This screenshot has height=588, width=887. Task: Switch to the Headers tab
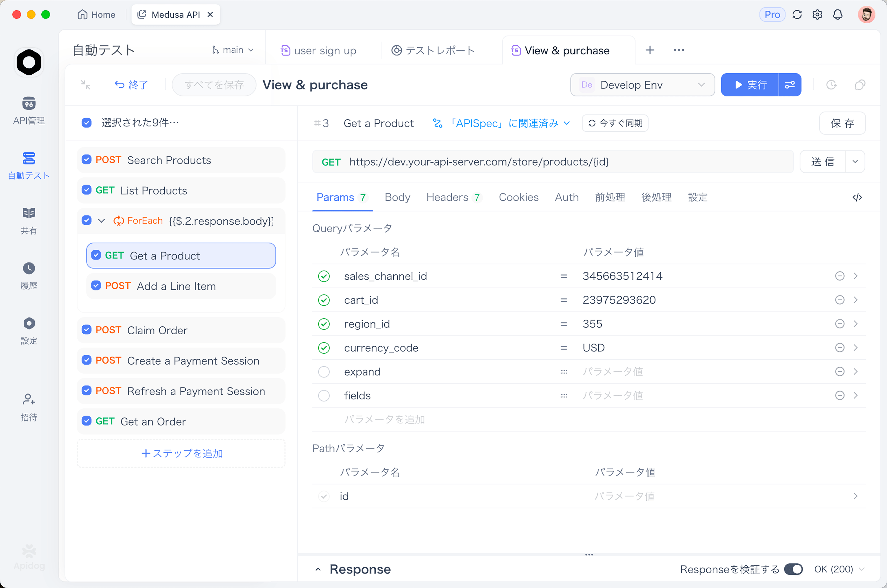[x=447, y=197]
